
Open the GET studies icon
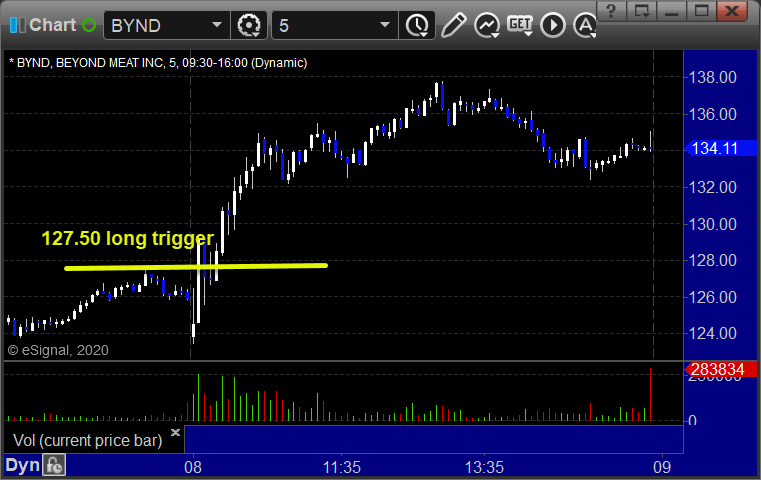520,25
